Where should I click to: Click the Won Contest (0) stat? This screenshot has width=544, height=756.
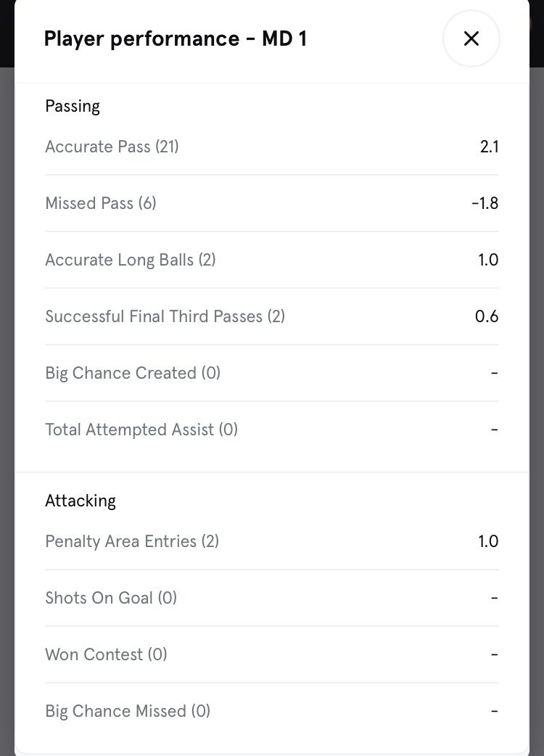[106, 654]
